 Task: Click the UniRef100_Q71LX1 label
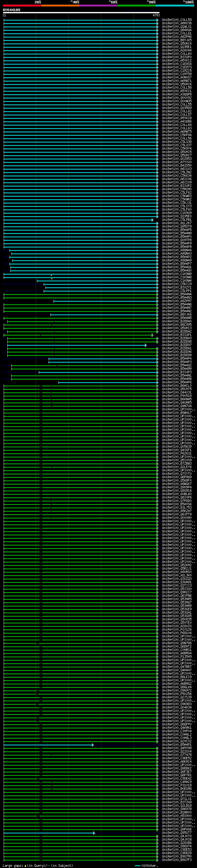pyautogui.click(x=177, y=799)
